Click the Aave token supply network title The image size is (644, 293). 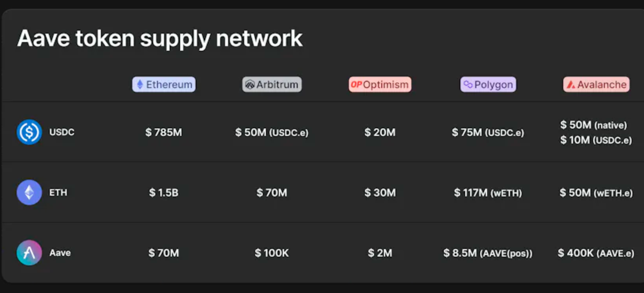(160, 38)
